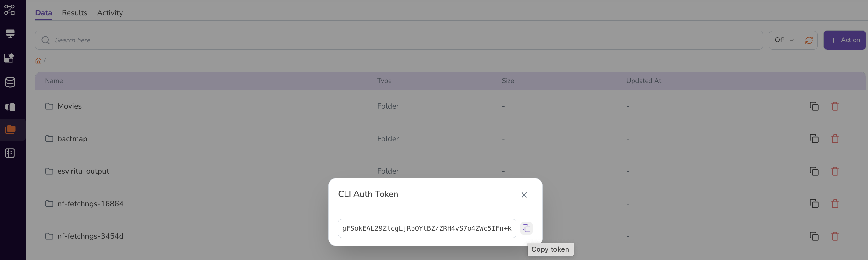Open the nf-fetchngs-16864 folder

tap(90, 204)
